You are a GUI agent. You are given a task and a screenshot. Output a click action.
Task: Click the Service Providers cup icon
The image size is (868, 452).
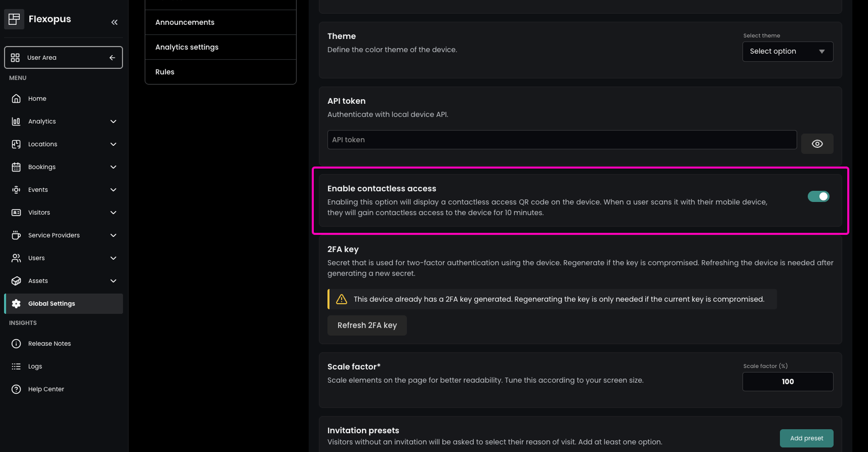coord(16,235)
